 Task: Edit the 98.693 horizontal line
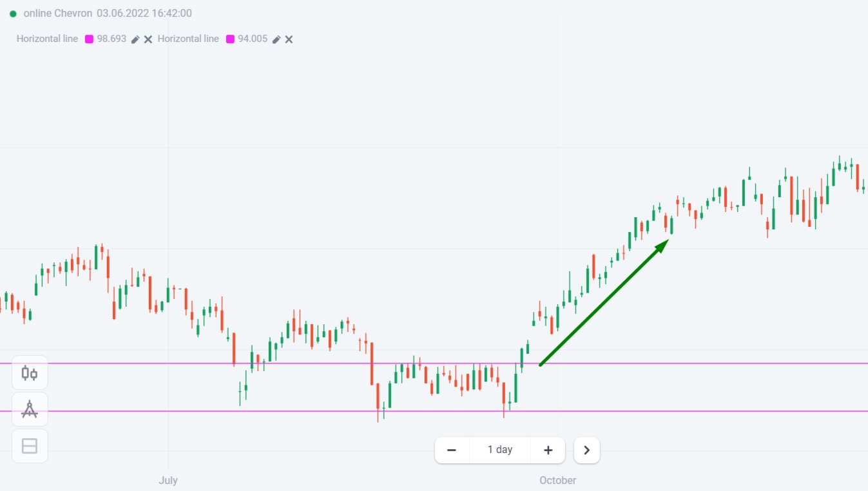point(135,39)
